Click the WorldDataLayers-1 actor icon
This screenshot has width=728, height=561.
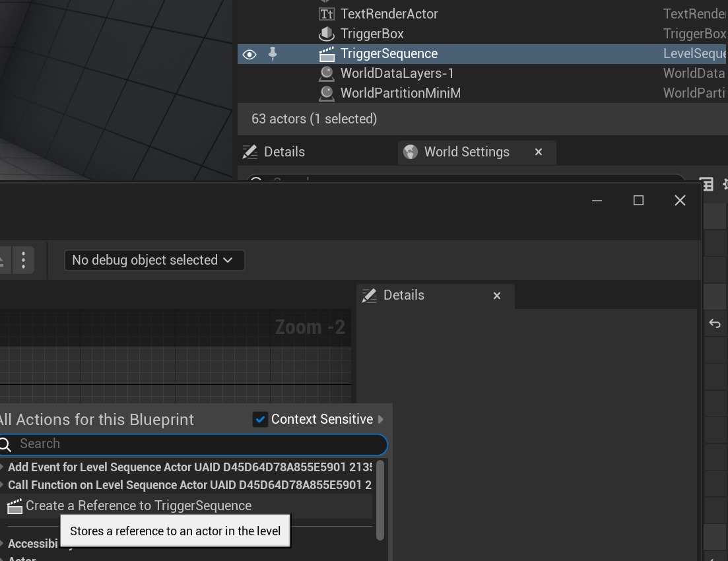pyautogui.click(x=327, y=73)
